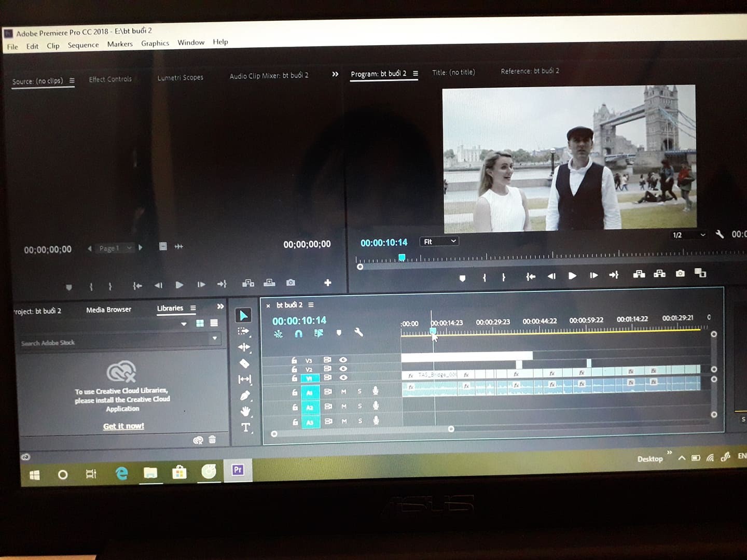Open the Fit zoom level dropdown
747x560 pixels.
click(x=439, y=241)
